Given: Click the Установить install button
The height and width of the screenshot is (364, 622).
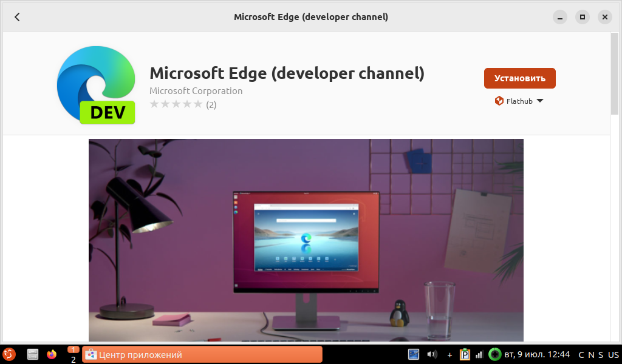Looking at the screenshot, I should click(520, 78).
